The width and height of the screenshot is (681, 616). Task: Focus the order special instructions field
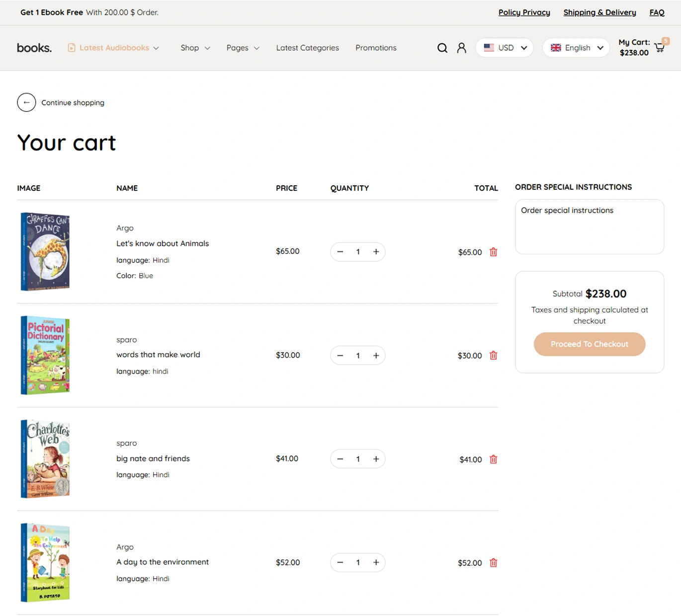[589, 227]
